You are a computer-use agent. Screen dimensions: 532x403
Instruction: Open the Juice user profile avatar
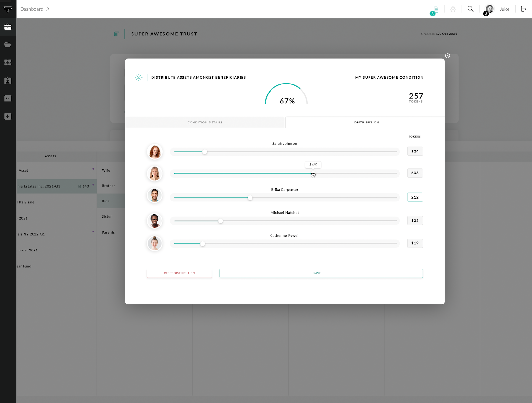click(x=489, y=9)
